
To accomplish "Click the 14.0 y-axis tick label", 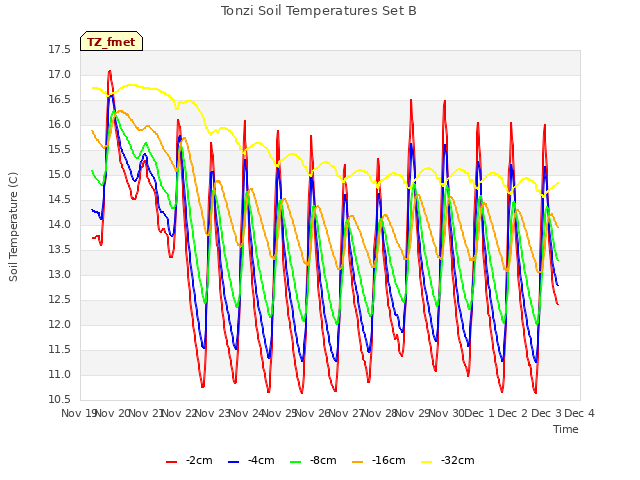I will 60,224.
